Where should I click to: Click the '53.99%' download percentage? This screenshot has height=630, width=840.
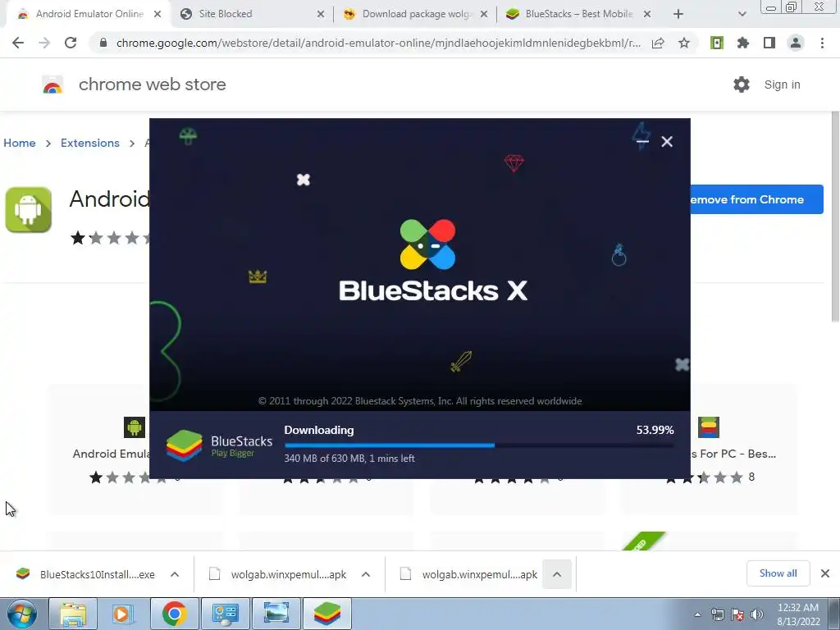(x=655, y=430)
